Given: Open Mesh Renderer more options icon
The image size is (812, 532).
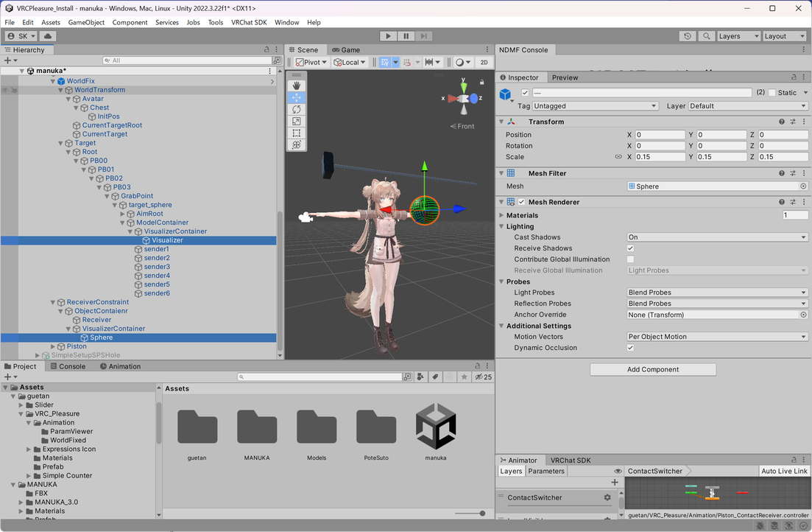Looking at the screenshot, I should coord(804,202).
